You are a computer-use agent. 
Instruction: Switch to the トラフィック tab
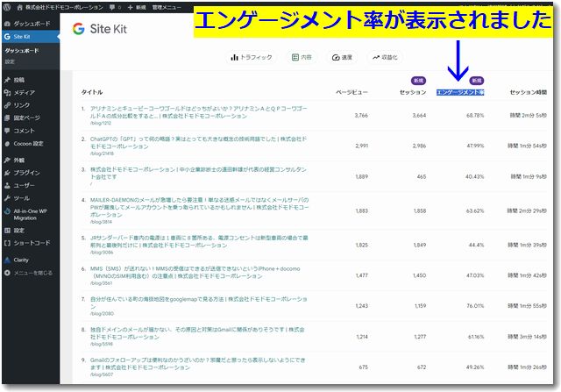click(252, 57)
